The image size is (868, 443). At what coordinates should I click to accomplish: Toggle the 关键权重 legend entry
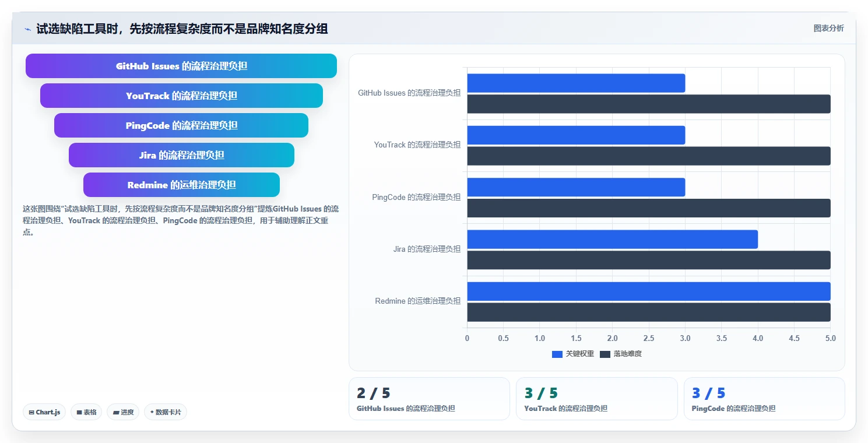pos(573,354)
